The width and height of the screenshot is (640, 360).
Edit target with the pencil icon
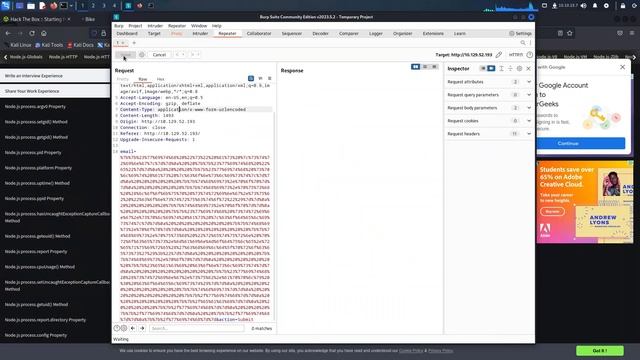[x=499, y=54]
